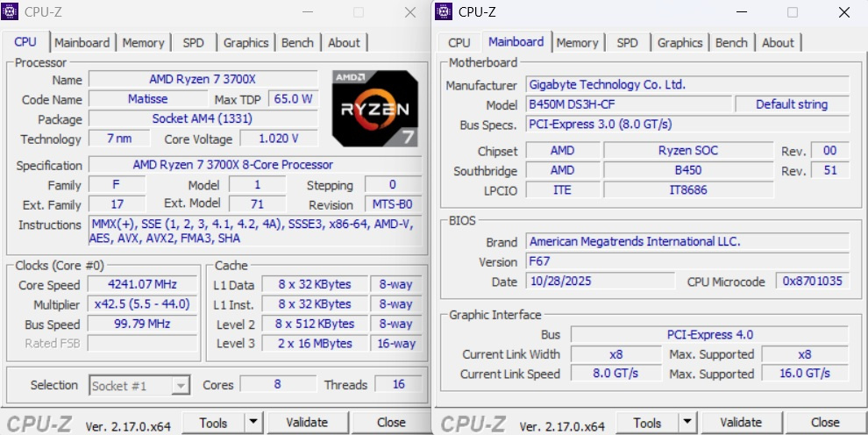Viewport: 868px width, 435px height.
Task: Close the left CPU-Z window with X
Action: coord(410,11)
